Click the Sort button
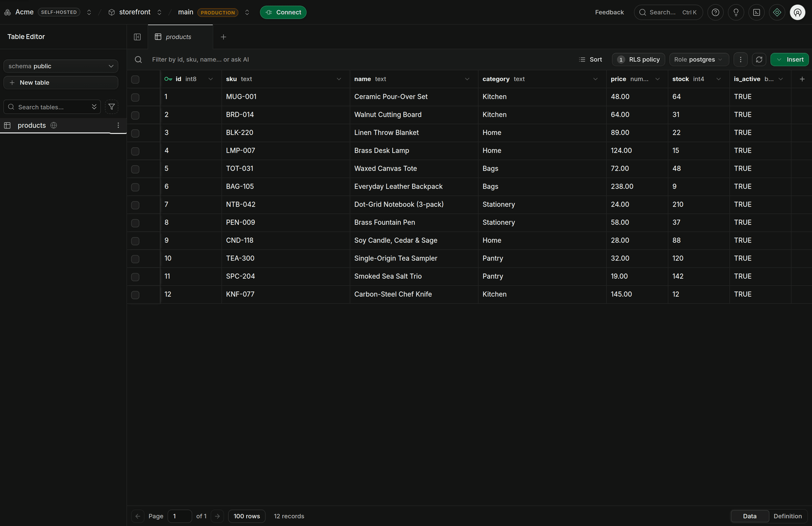812x526 pixels. click(591, 59)
